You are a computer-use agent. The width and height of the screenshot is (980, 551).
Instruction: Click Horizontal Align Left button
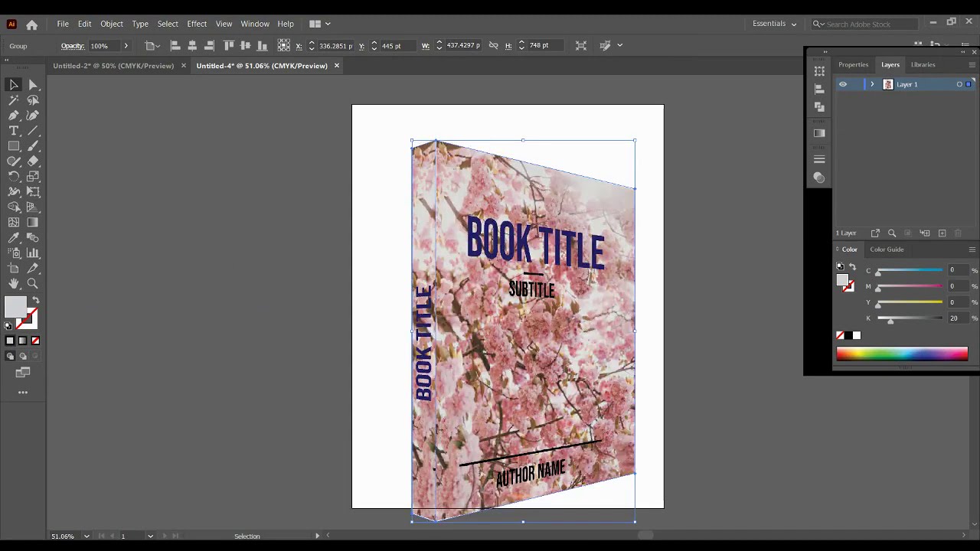coord(175,46)
